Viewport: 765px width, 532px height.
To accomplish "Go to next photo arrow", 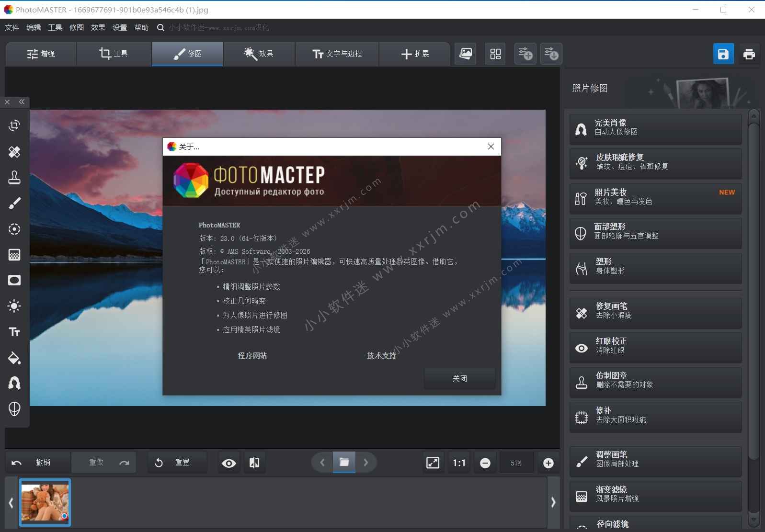I will tap(366, 463).
